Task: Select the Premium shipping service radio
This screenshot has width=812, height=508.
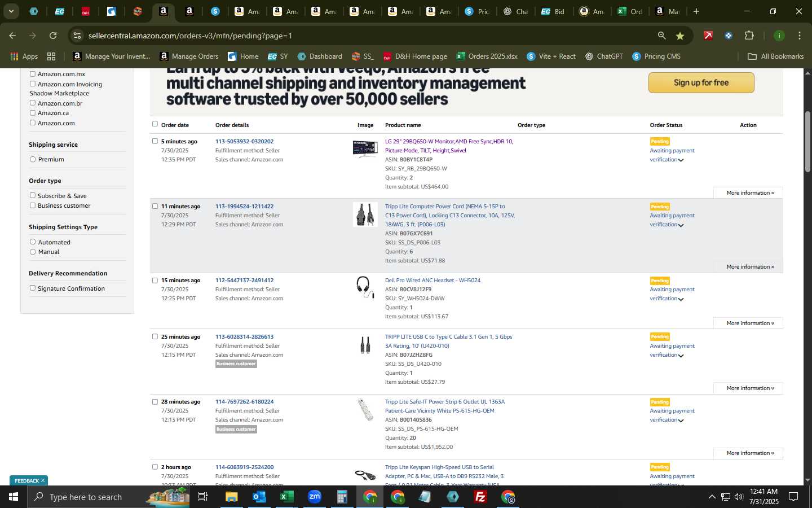Action: (x=33, y=159)
